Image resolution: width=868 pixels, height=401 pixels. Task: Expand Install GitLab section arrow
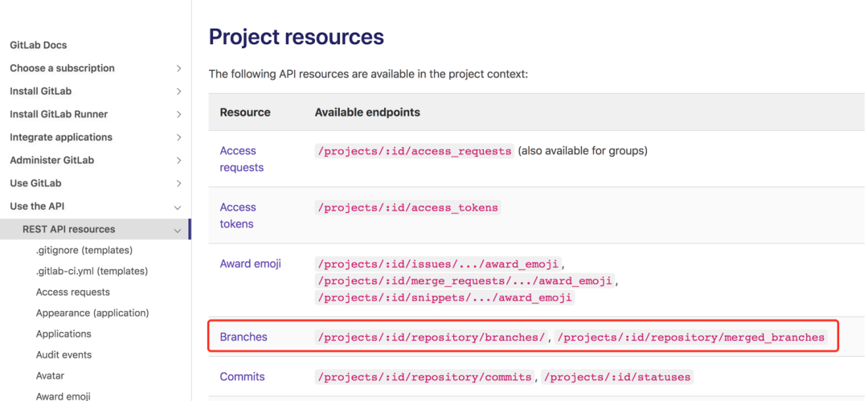pyautogui.click(x=178, y=92)
